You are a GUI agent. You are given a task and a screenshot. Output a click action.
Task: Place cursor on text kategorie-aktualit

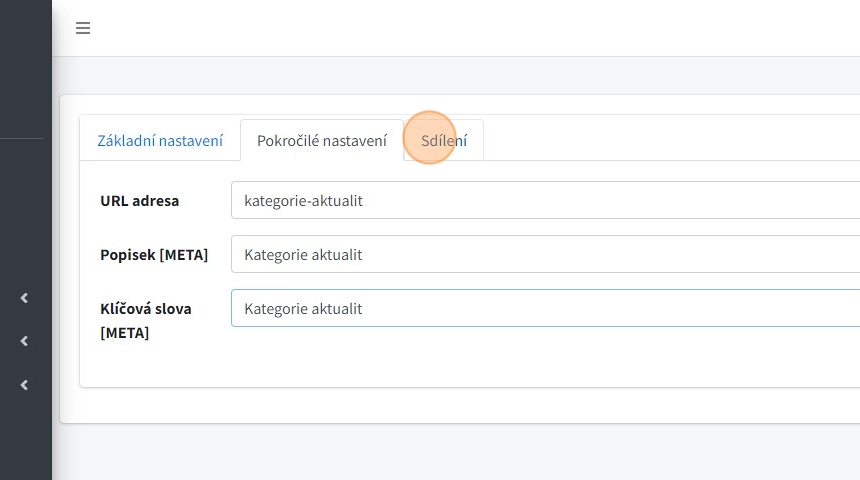303,201
